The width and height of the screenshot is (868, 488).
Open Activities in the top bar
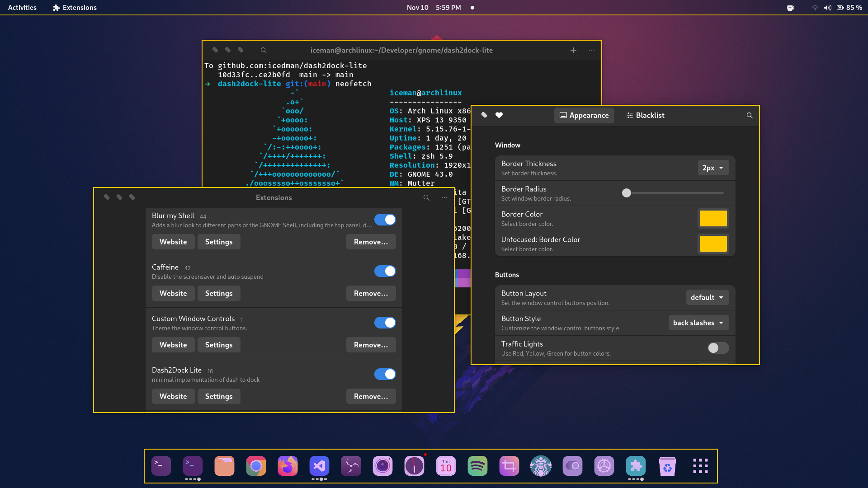pyautogui.click(x=22, y=8)
